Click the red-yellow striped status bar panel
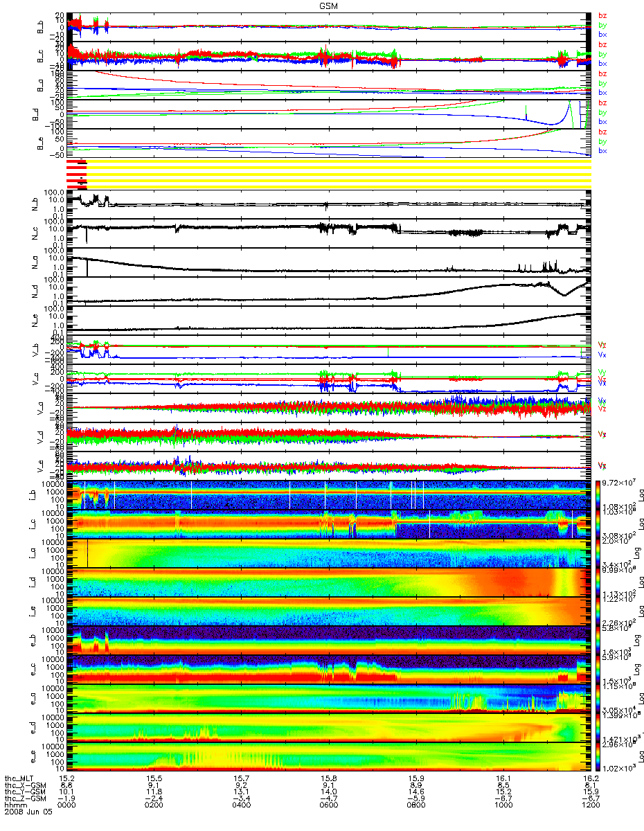 tap(328, 174)
